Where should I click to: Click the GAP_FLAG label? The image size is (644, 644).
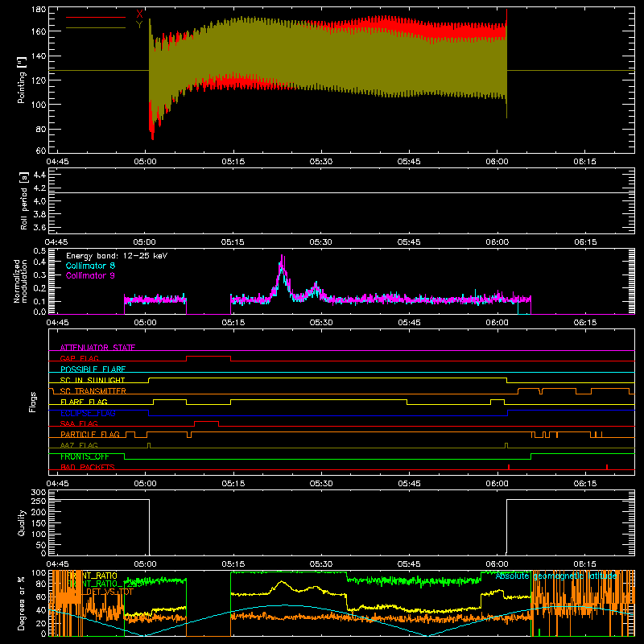point(79,358)
